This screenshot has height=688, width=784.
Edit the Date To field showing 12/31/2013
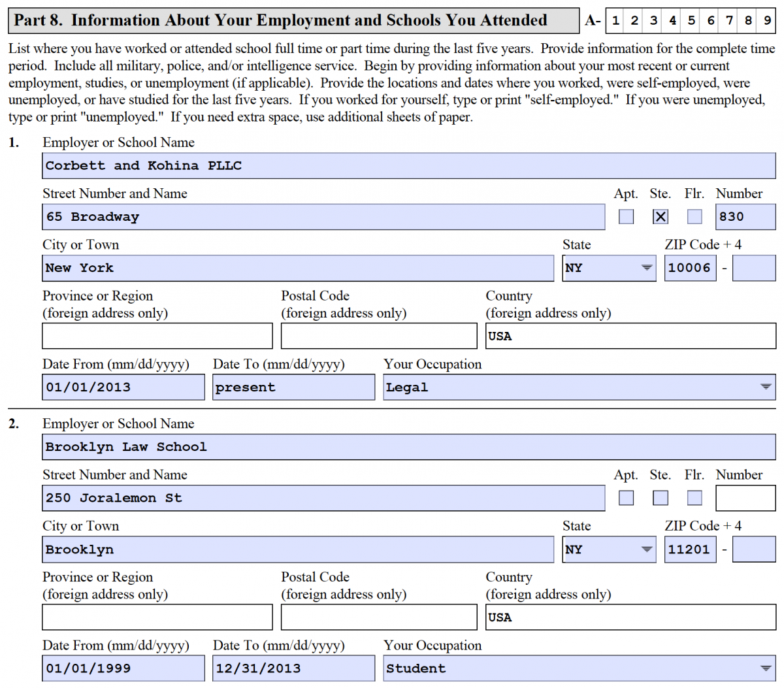pos(293,668)
